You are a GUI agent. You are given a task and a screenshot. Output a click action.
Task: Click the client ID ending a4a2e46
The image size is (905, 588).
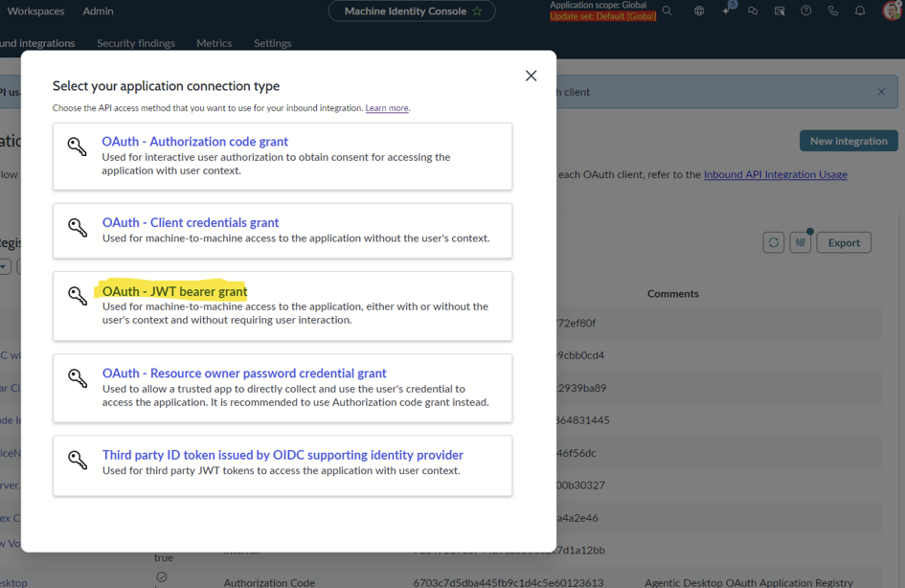[x=577, y=517]
